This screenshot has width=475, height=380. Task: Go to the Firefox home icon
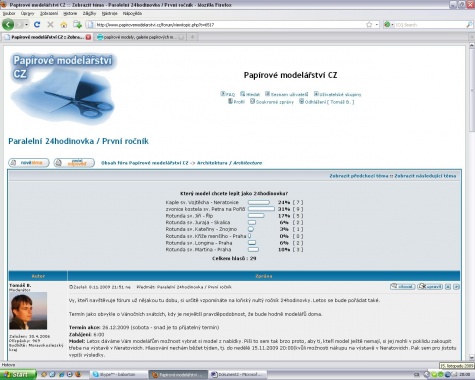tap(64, 25)
